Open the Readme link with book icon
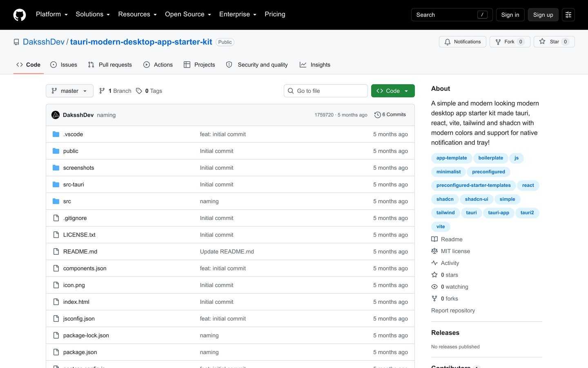This screenshot has width=588, height=368. pyautogui.click(x=447, y=239)
